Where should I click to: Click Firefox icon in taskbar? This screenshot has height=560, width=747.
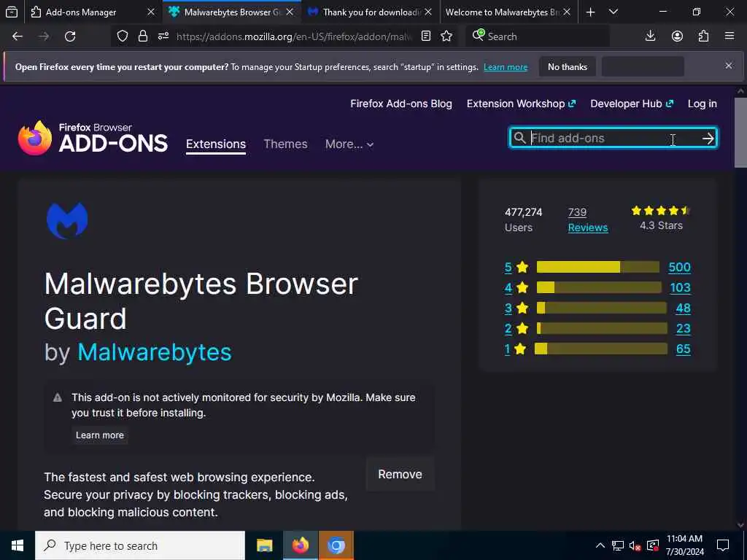pos(300,545)
